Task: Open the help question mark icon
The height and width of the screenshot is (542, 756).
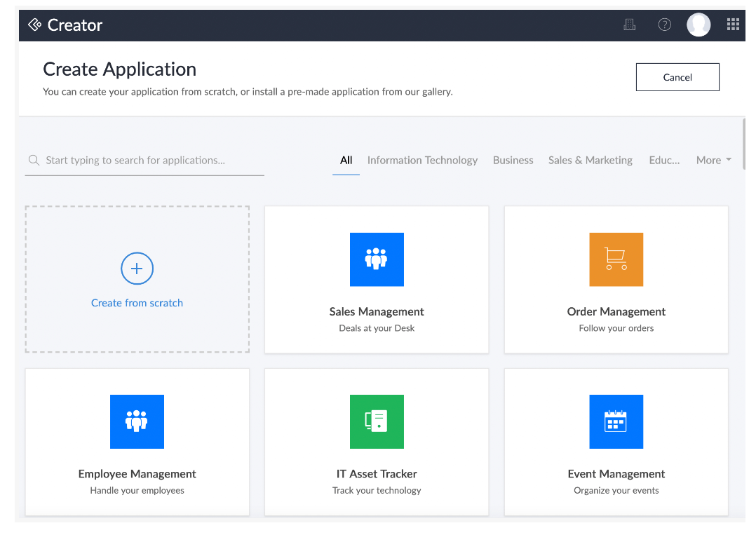Action: (x=664, y=25)
